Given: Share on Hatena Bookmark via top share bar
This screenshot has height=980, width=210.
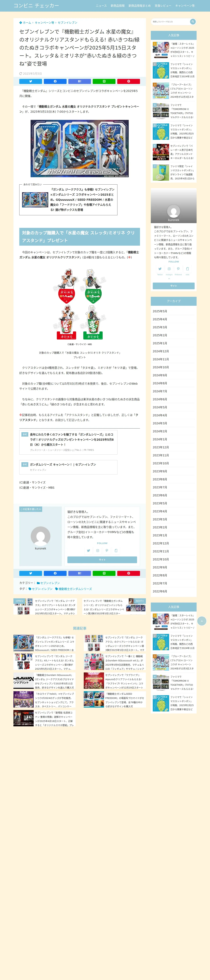Looking at the screenshot, I should tap(79, 81).
